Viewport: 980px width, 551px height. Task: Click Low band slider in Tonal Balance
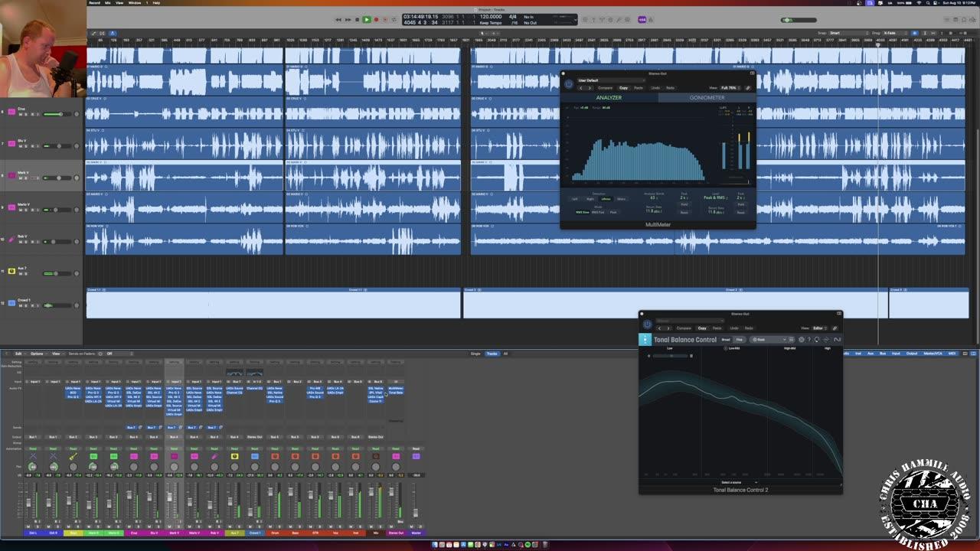pyautogui.click(x=671, y=356)
